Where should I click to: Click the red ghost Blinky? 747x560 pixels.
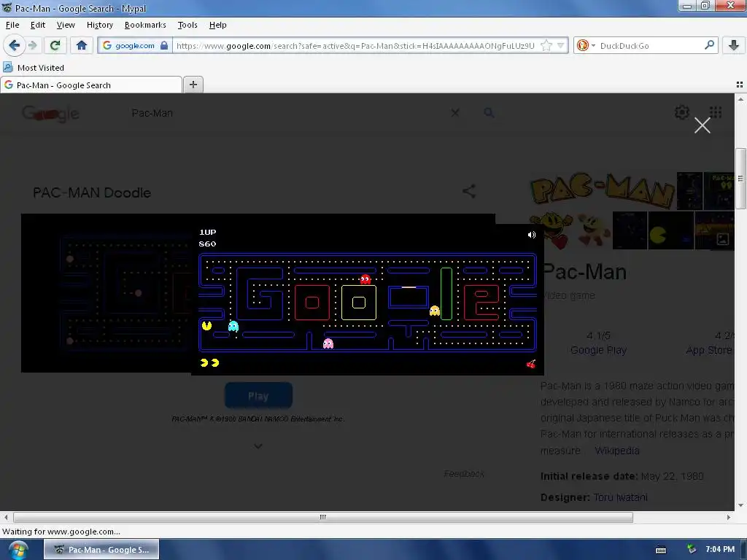(365, 279)
